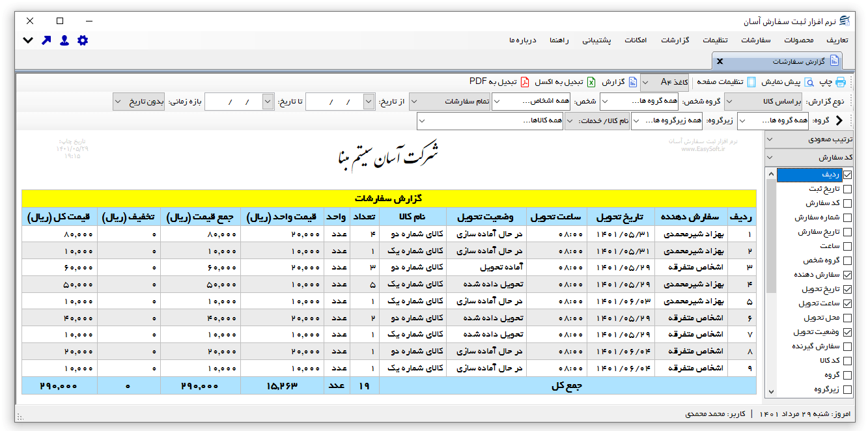The height and width of the screenshot is (431, 868).
Task: Click the ۲۹۰,۰۰۰ grand total cell under قیمت کل
Action: (x=59, y=386)
